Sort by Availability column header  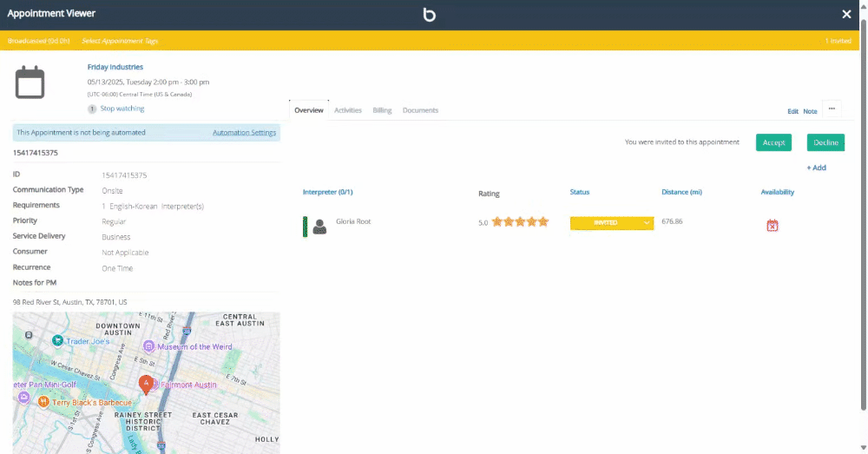click(x=777, y=192)
